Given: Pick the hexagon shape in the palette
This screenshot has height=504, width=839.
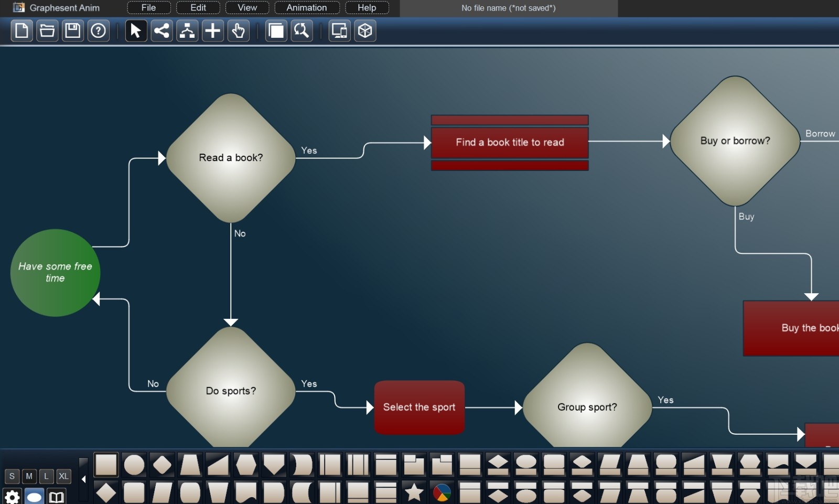Looking at the screenshot, I should tap(246, 465).
